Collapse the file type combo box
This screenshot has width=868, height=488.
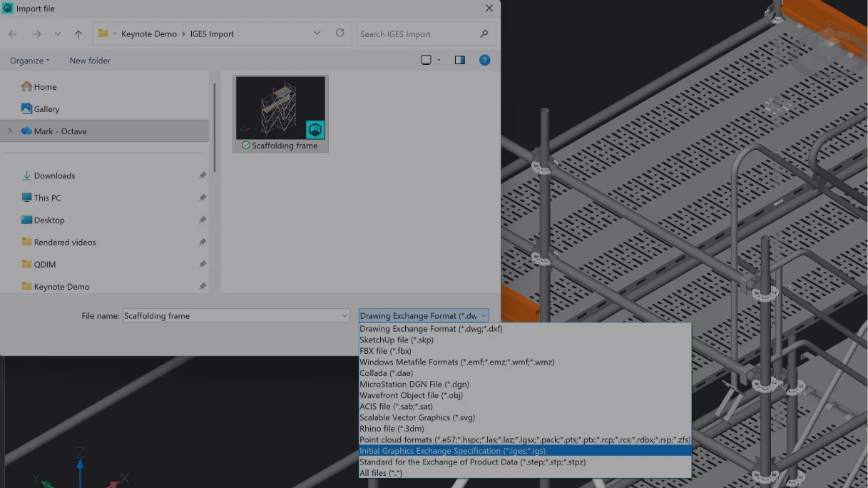tap(483, 315)
